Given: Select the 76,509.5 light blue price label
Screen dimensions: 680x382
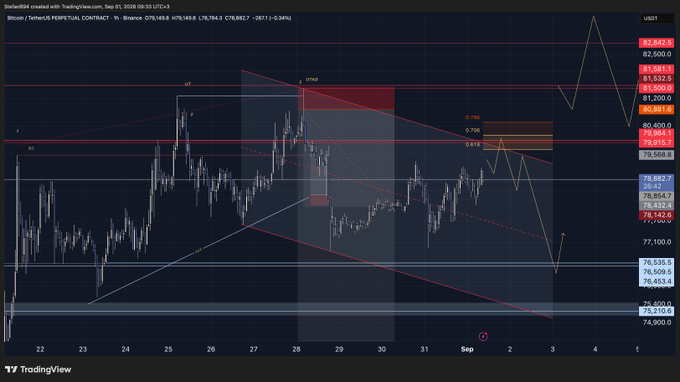Looking at the screenshot, I should [x=656, y=272].
